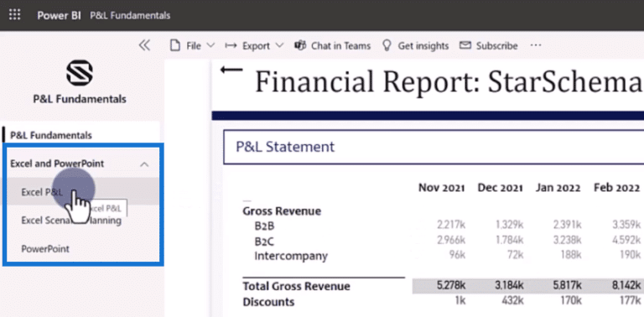Click the File document icon

coord(175,45)
